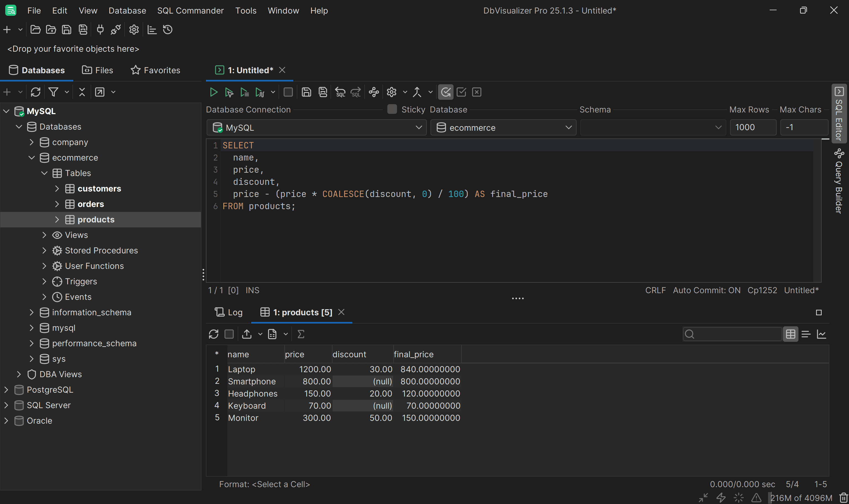
Task: Expand the customers table node
Action: pyautogui.click(x=57, y=188)
